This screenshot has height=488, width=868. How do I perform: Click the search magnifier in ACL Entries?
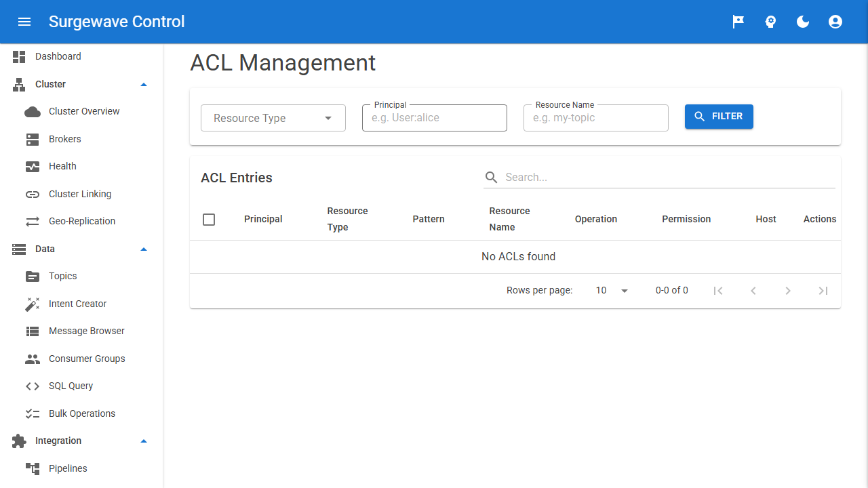point(491,177)
